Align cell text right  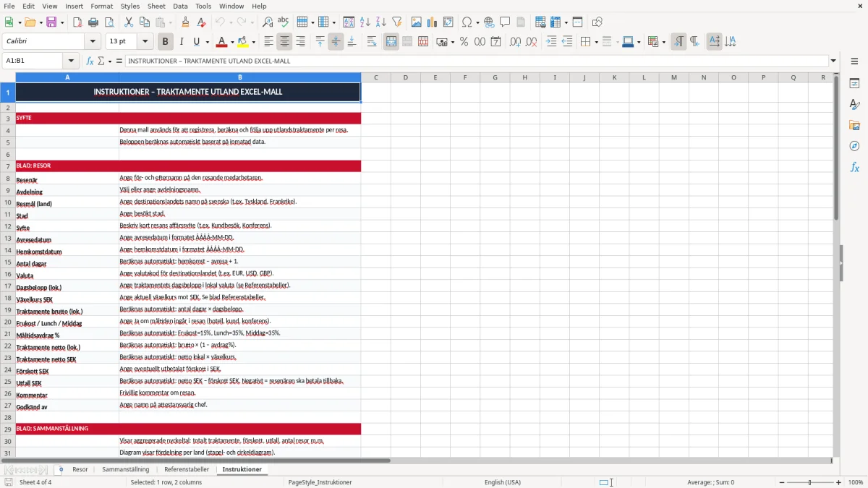tap(300, 42)
